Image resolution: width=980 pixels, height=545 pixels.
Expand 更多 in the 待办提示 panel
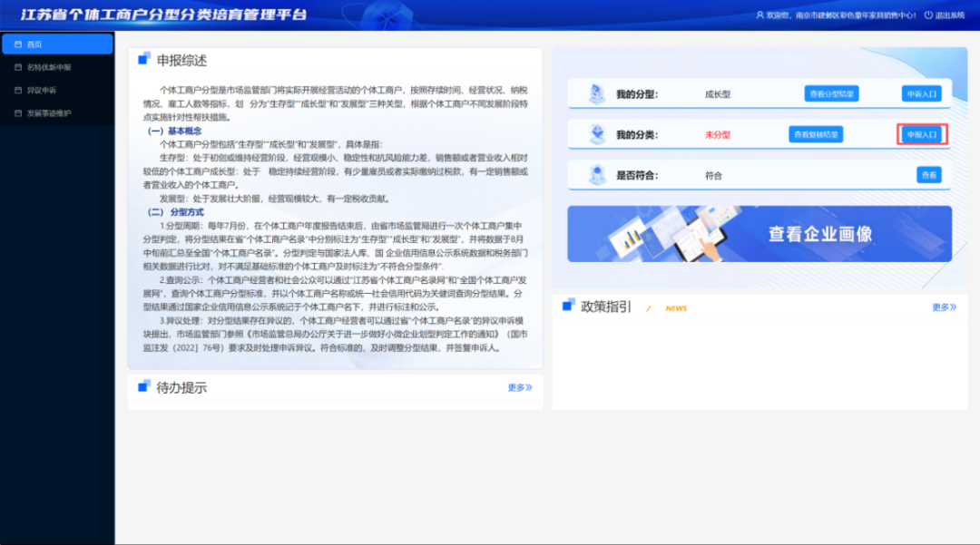click(x=520, y=387)
